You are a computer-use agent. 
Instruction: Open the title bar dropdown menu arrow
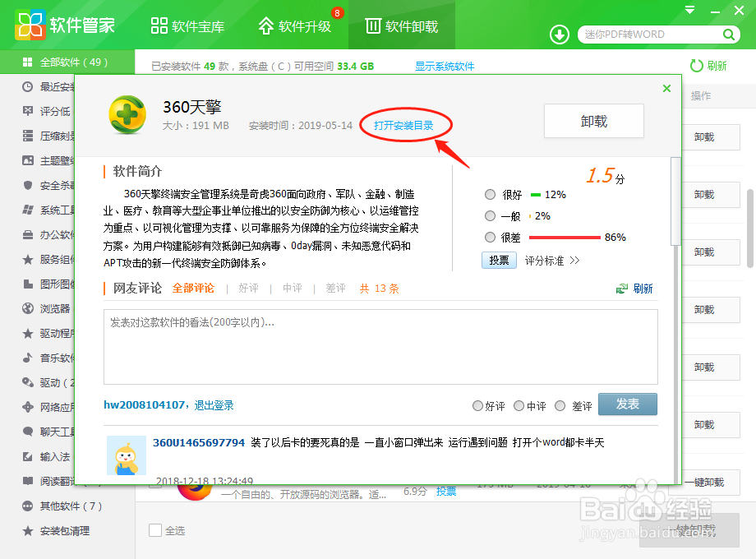690,10
